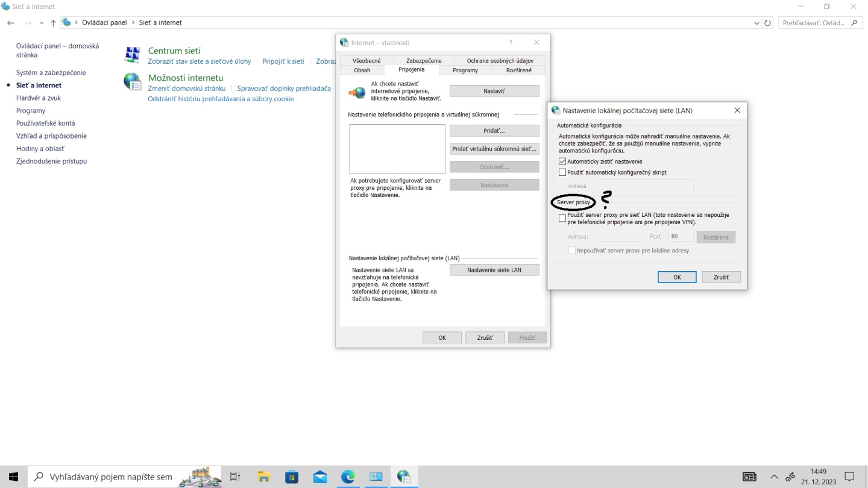
Task: Switch to Rozšírené tab
Action: click(x=519, y=70)
